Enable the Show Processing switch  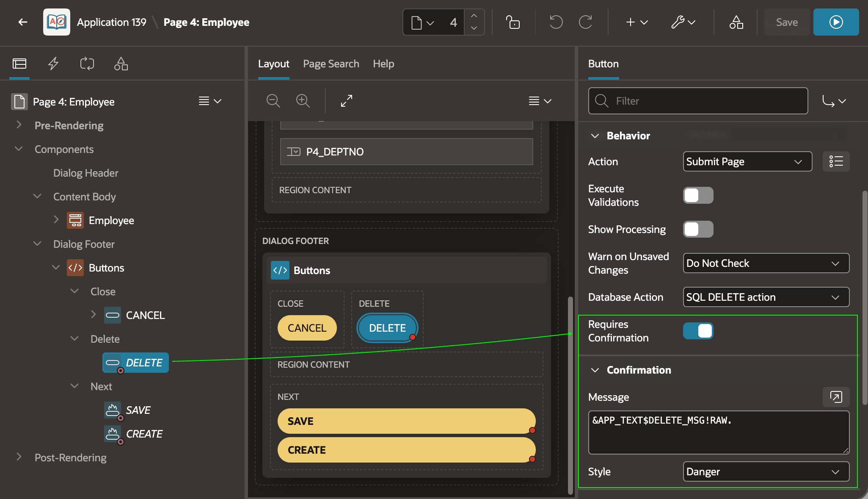pos(698,229)
